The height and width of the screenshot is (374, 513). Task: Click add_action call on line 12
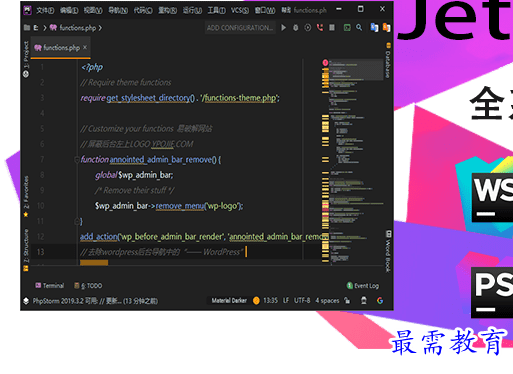click(99, 237)
